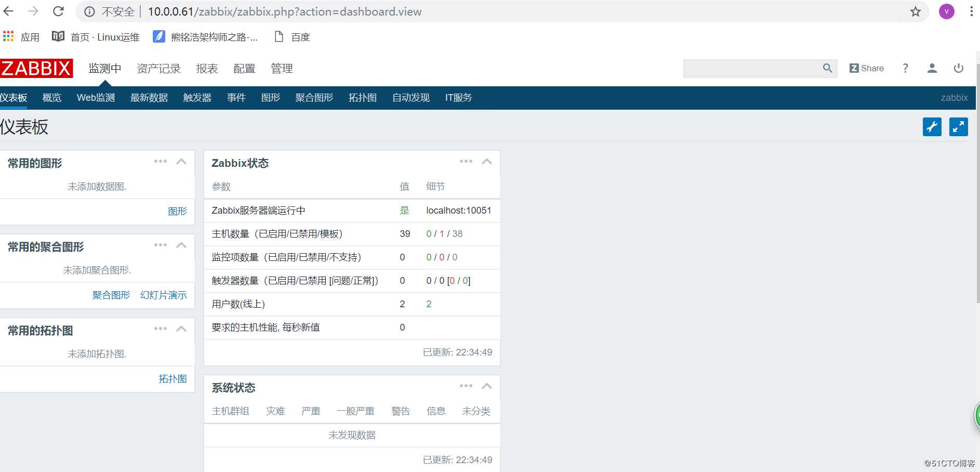Open the 百度 bookmark
This screenshot has height=472, width=980.
coord(292,37)
